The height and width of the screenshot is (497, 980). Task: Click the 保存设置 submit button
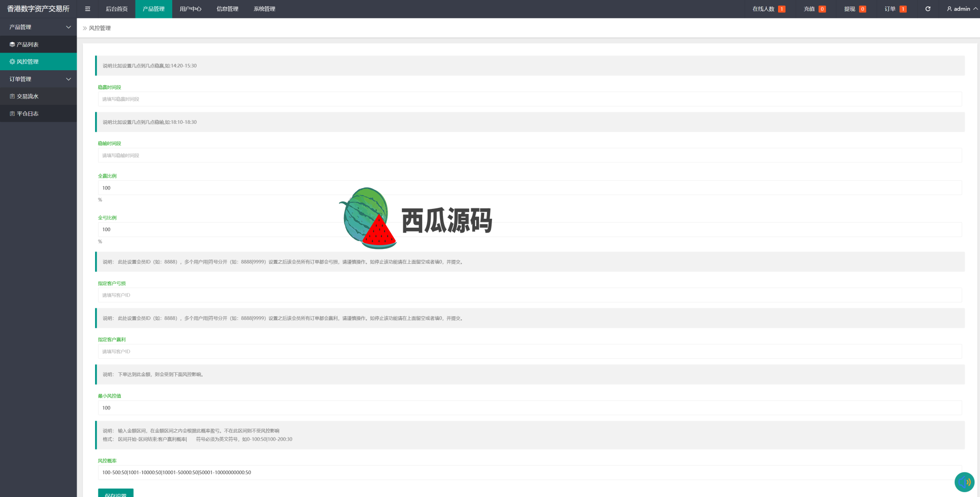pyautogui.click(x=116, y=493)
